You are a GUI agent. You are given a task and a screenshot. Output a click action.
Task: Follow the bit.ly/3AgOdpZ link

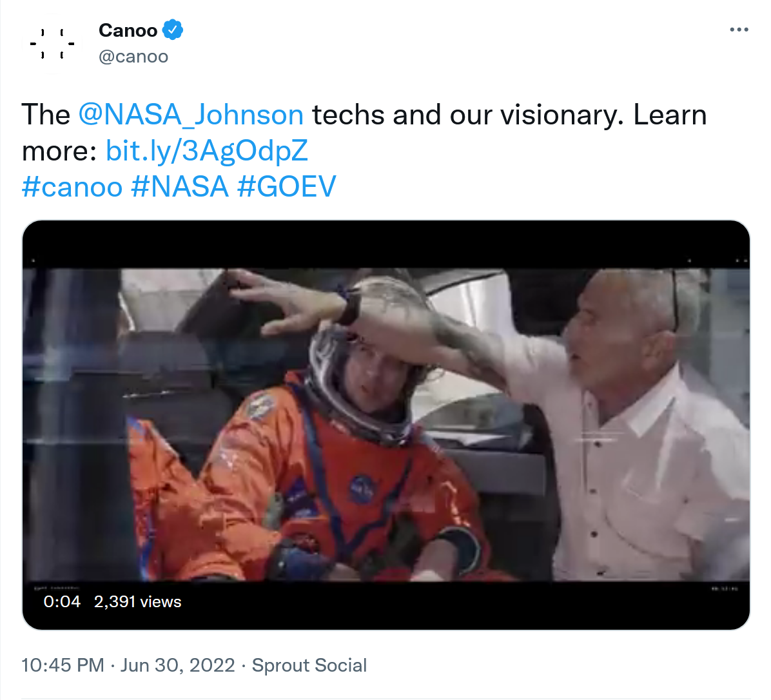coord(207,151)
